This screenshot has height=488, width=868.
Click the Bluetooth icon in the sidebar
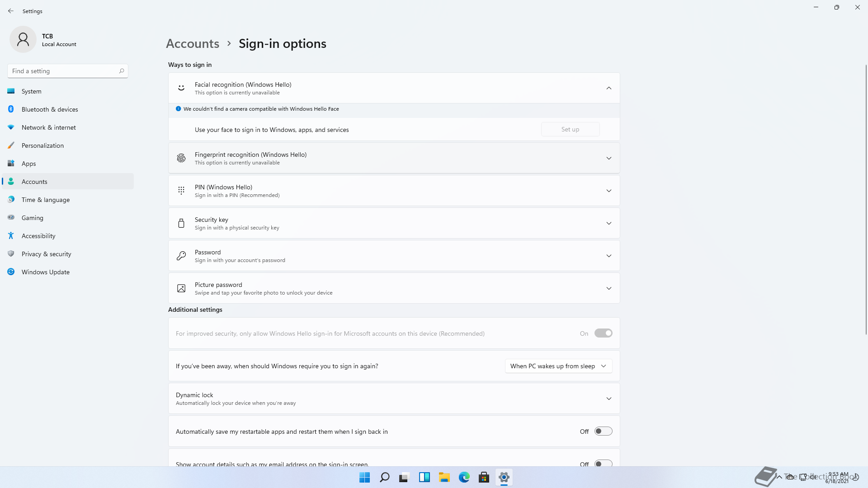point(11,109)
